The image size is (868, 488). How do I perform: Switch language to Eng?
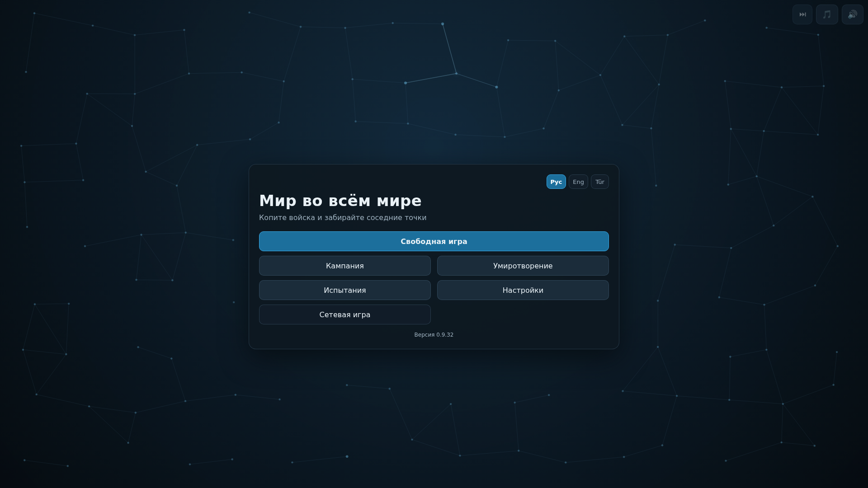tap(578, 182)
